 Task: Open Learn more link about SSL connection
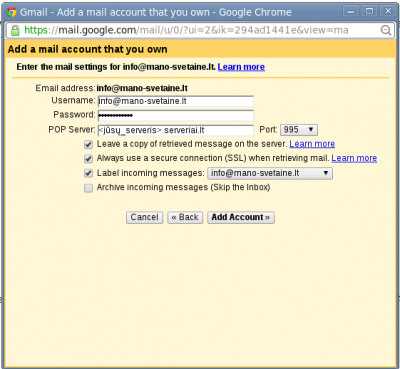[354, 158]
